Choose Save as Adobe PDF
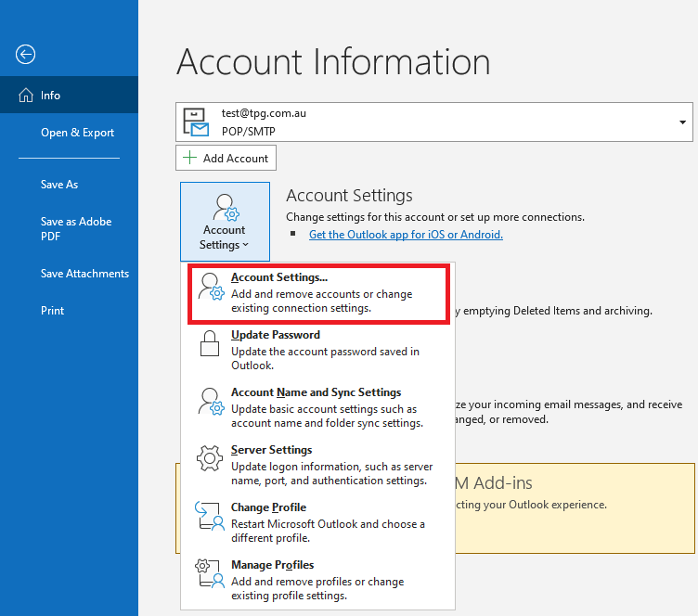 coord(76,228)
